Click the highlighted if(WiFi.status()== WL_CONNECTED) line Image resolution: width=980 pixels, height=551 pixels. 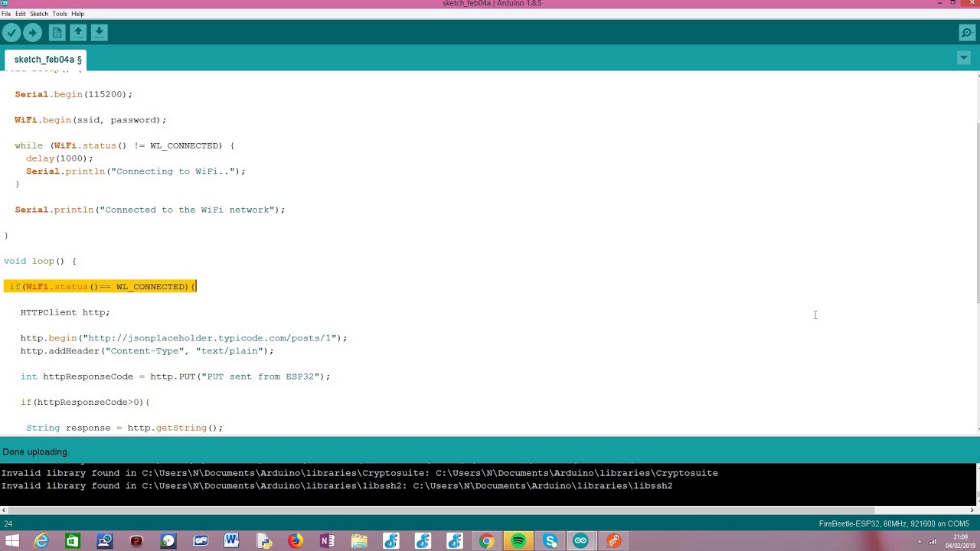pos(100,286)
